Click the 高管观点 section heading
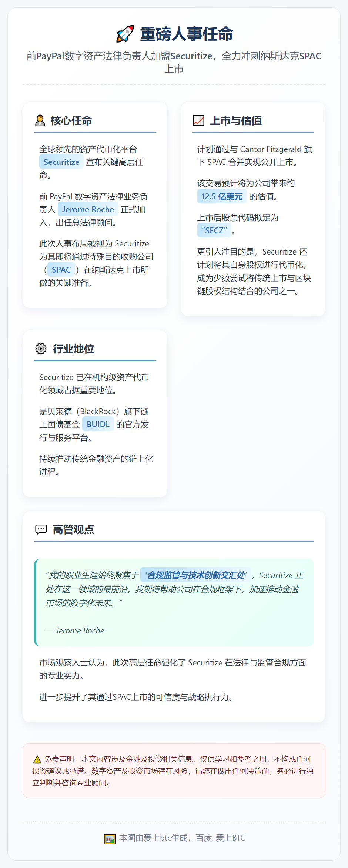This screenshot has height=868, width=348. click(73, 529)
